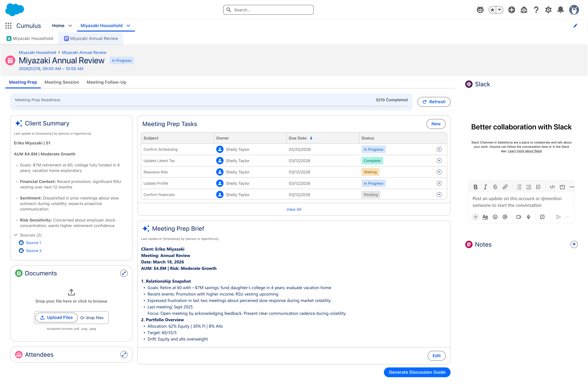This screenshot has width=588, height=387.
Task: Click the Generate Discussion Guide button
Action: click(x=417, y=372)
